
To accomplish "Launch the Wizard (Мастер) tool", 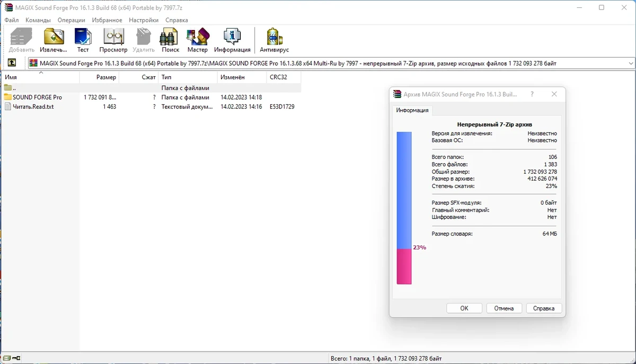I will pos(197,37).
